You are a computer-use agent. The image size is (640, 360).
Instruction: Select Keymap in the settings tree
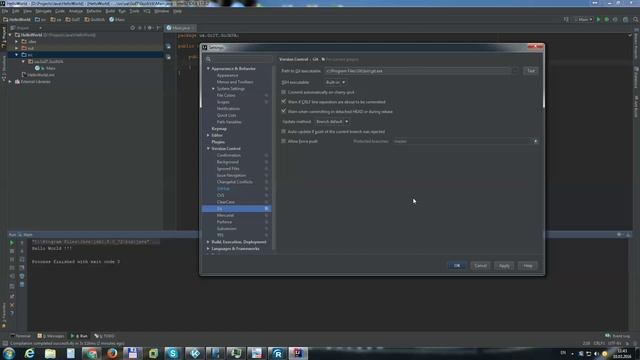click(x=219, y=129)
